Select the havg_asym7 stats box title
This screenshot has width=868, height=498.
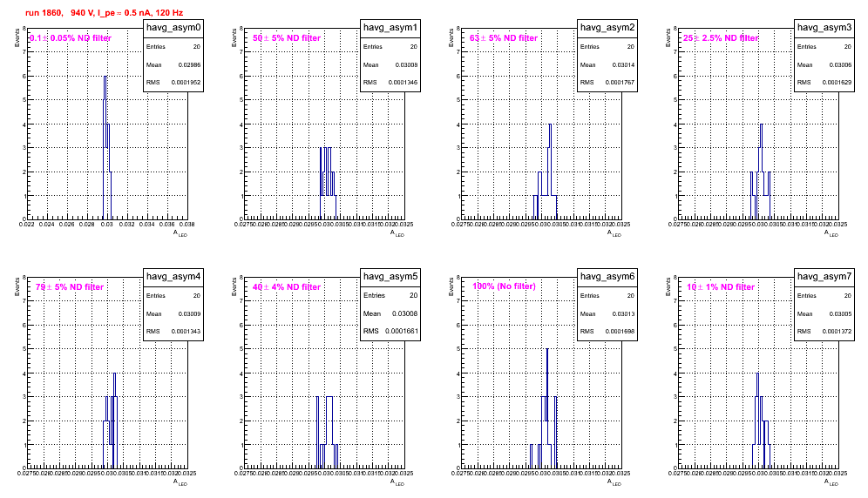pyautogui.click(x=824, y=277)
